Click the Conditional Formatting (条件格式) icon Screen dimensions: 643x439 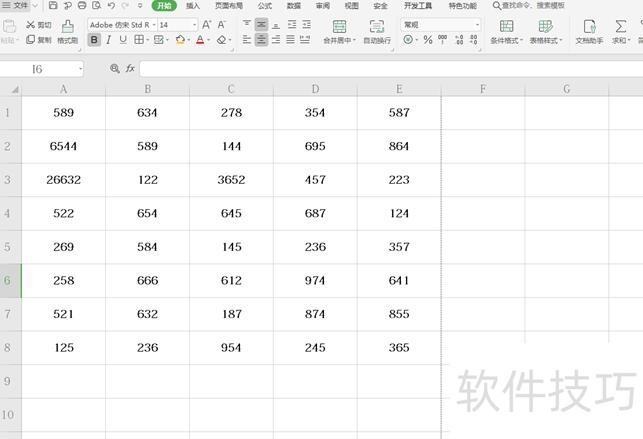pyautogui.click(x=506, y=27)
